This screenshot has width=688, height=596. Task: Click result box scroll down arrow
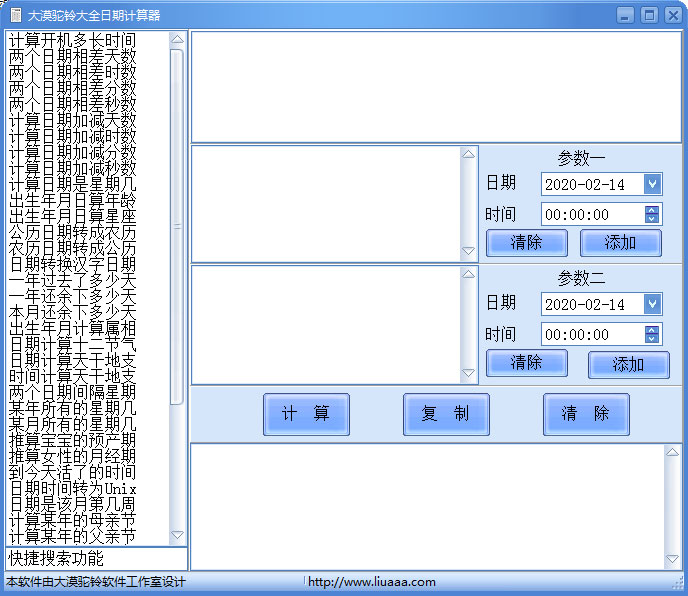pyautogui.click(x=672, y=559)
